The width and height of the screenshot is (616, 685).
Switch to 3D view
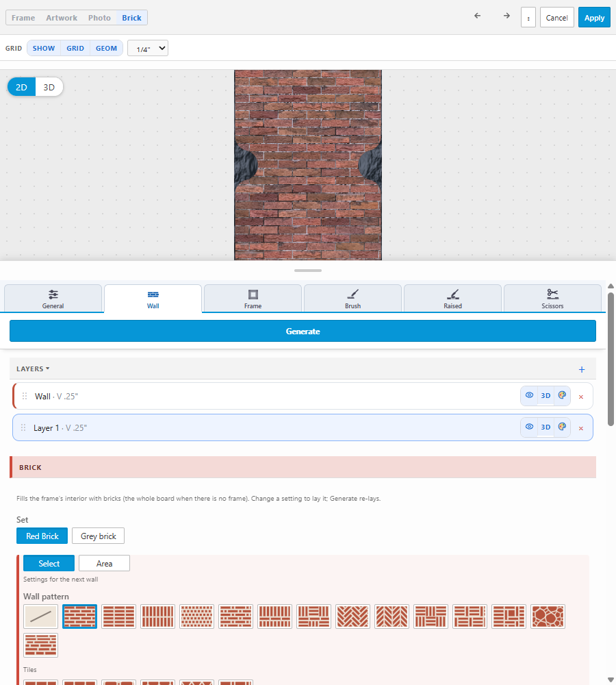49,87
